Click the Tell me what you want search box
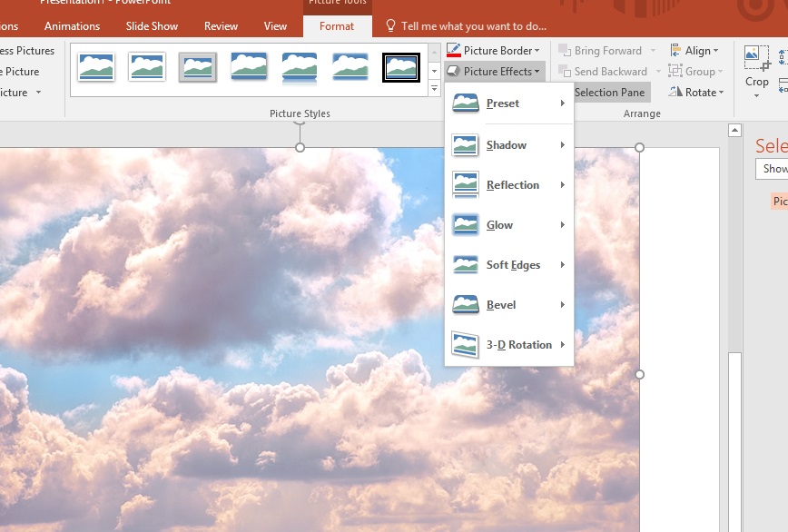This screenshot has width=788, height=532. point(467,26)
